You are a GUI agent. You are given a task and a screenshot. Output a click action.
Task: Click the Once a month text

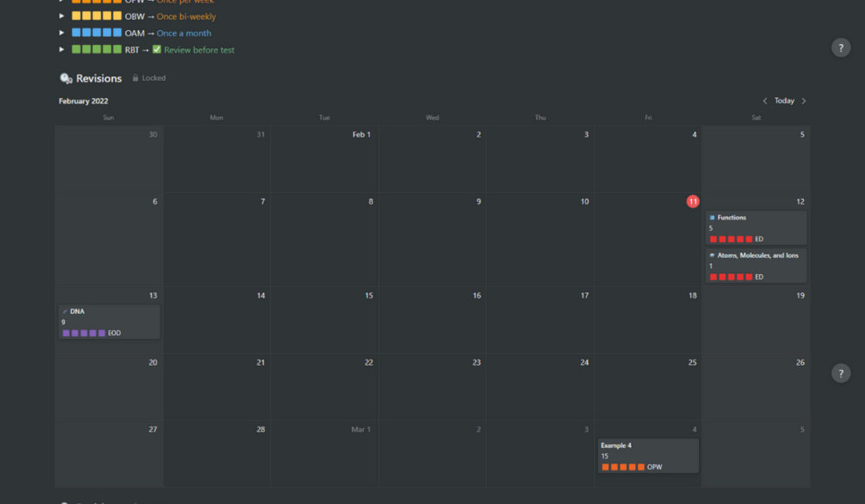pyautogui.click(x=183, y=33)
